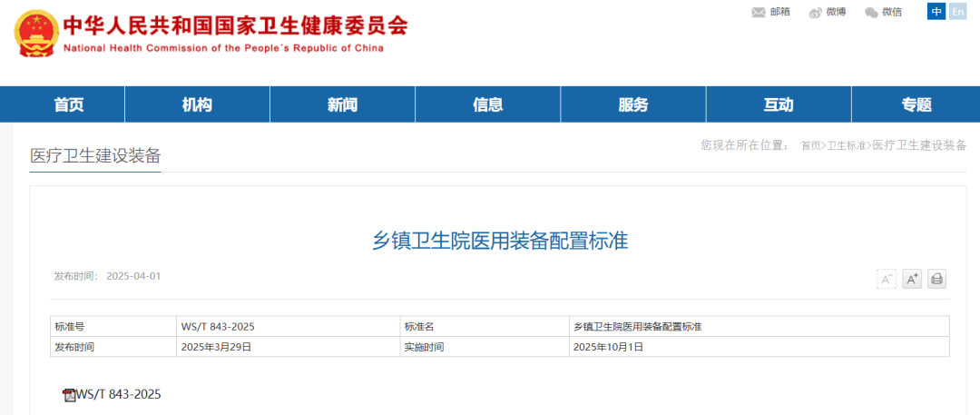The width and height of the screenshot is (980, 415).
Task: Click the national emblem logo
Action: [34, 34]
